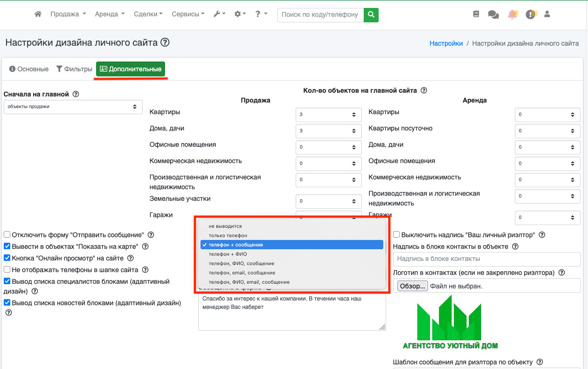Click 'Настройки' breadcrumb link
Screen dimensions: 588x369
pos(446,43)
